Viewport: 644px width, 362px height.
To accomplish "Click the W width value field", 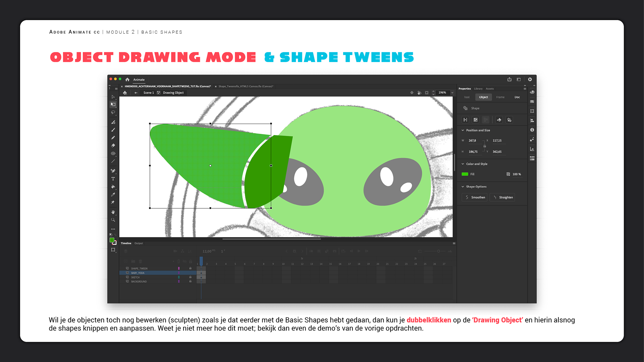I will (472, 141).
